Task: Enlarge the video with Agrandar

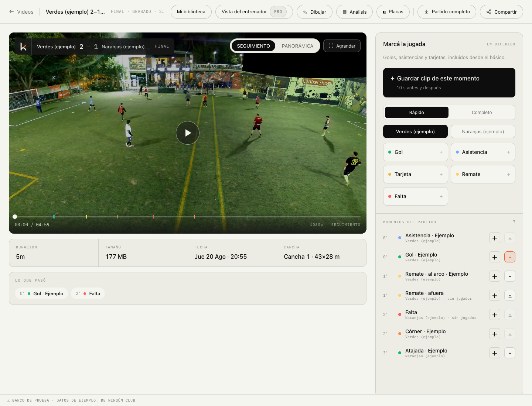Action: 342,46
